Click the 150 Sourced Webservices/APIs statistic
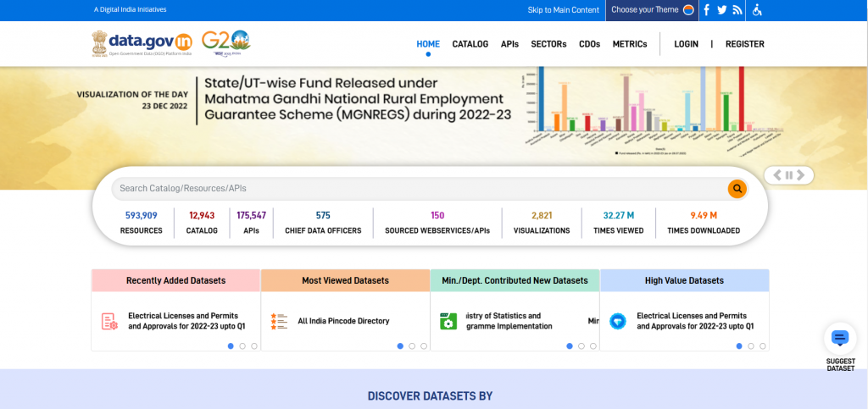 coord(437,223)
